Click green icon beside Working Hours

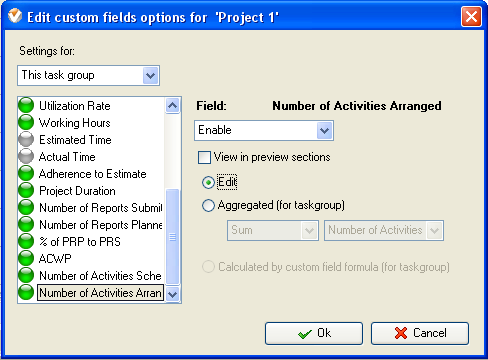coord(26,122)
